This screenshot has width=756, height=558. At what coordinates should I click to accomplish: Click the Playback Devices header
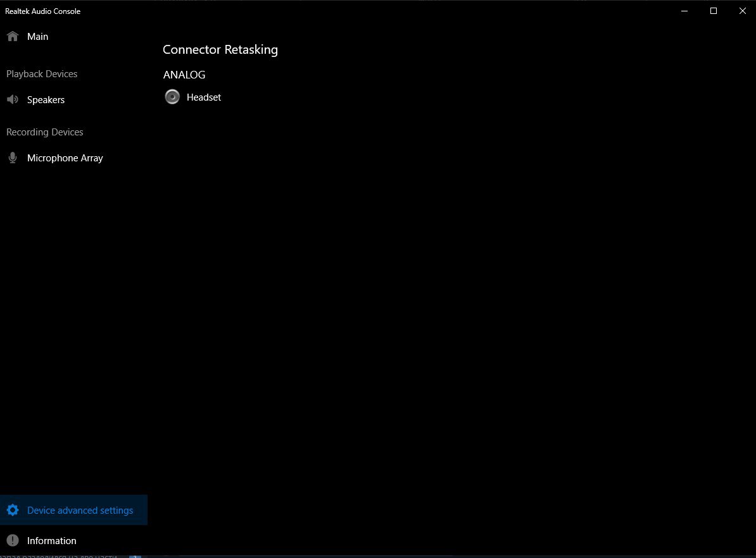42,74
